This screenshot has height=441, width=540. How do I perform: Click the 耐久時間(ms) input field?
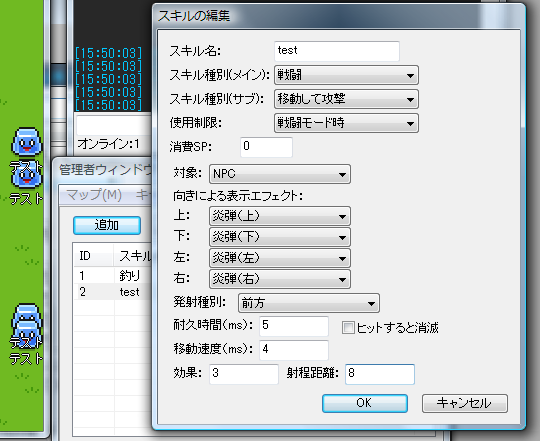pos(294,326)
